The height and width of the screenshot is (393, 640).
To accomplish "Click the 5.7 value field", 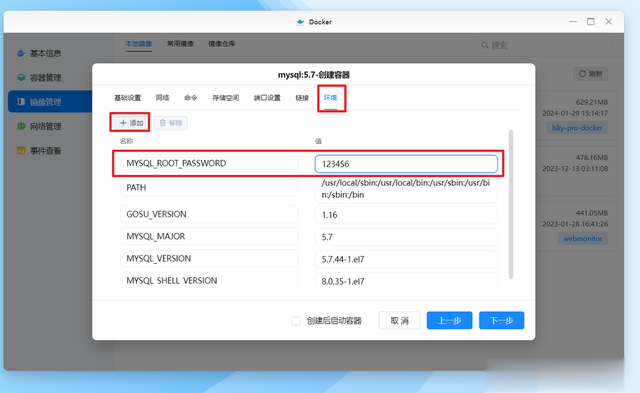I will [406, 237].
